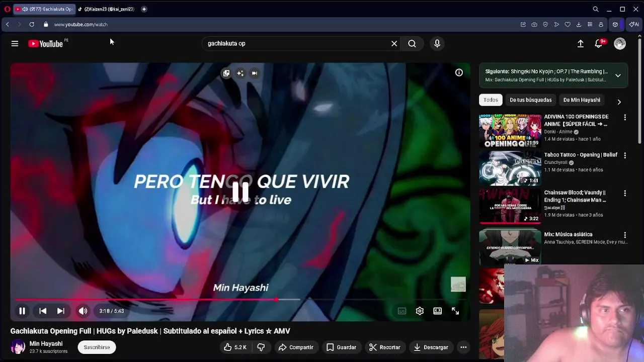This screenshot has height=362, width=644.
Task: Like the video with 5.2 K likes
Action: (x=235, y=347)
